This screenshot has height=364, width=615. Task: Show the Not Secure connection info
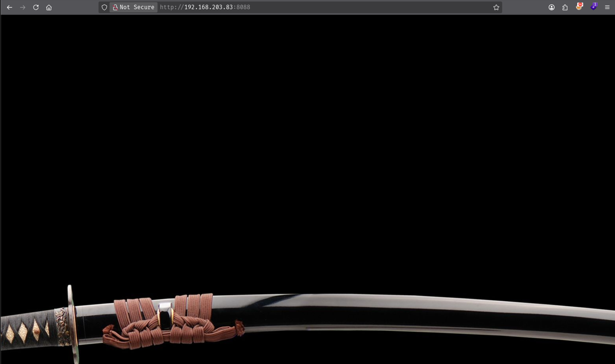click(134, 7)
